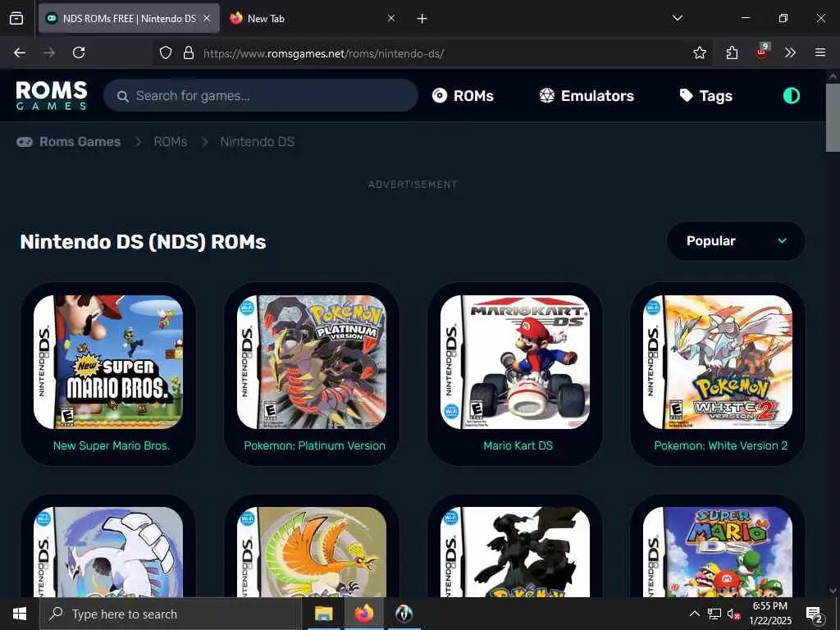840x630 pixels.
Task: Click the search magnifier icon
Action: (x=123, y=97)
